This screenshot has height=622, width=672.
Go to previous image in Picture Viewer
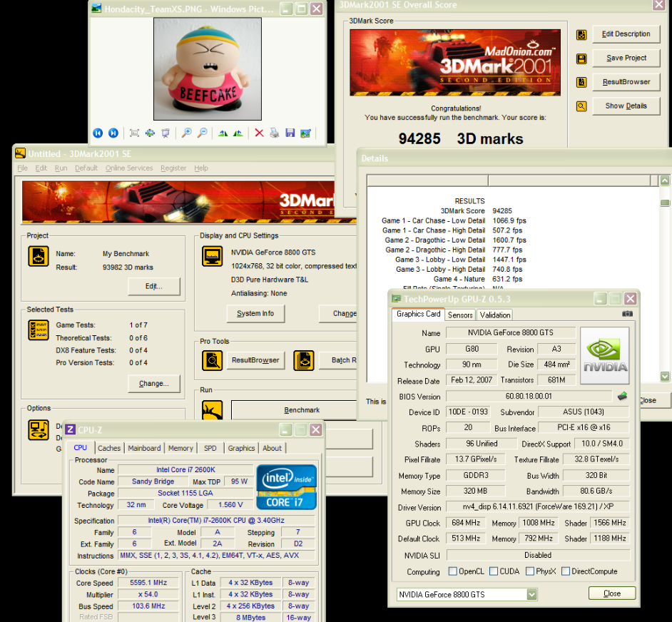pyautogui.click(x=98, y=133)
